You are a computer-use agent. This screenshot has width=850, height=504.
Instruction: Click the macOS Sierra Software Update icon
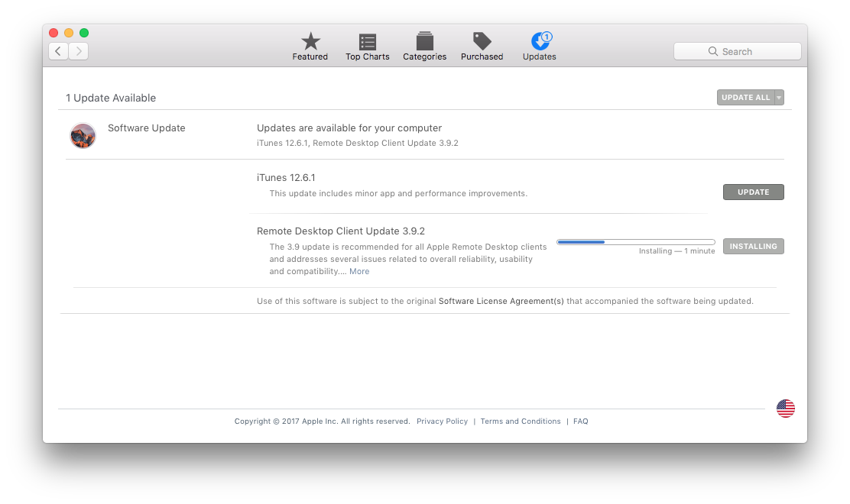83,135
